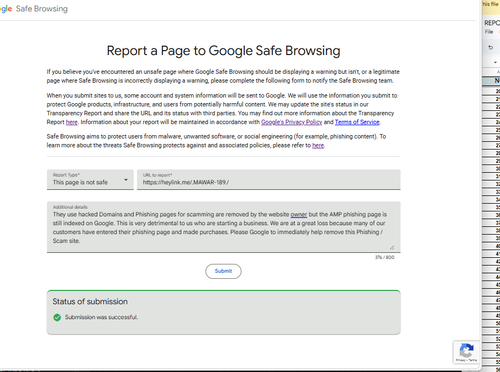This screenshot has height=372, width=500.
Task: Open the Report Type dropdown
Action: coord(90,180)
